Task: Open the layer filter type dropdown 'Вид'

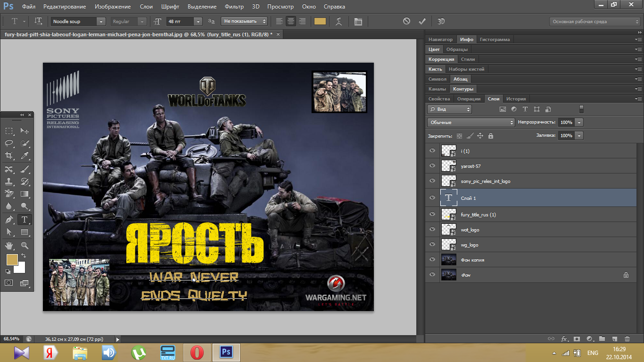Action: (449, 109)
